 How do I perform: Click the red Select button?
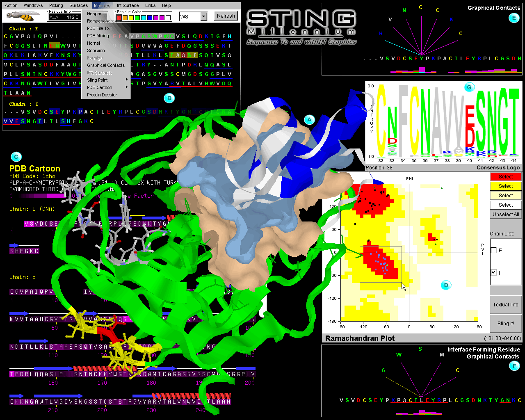click(506, 177)
